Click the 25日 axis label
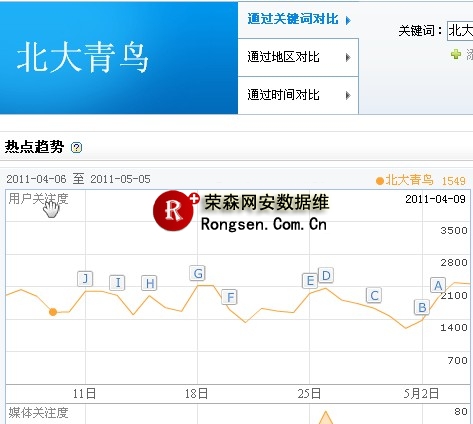Viewport: 473px width, 424px height. [x=309, y=394]
